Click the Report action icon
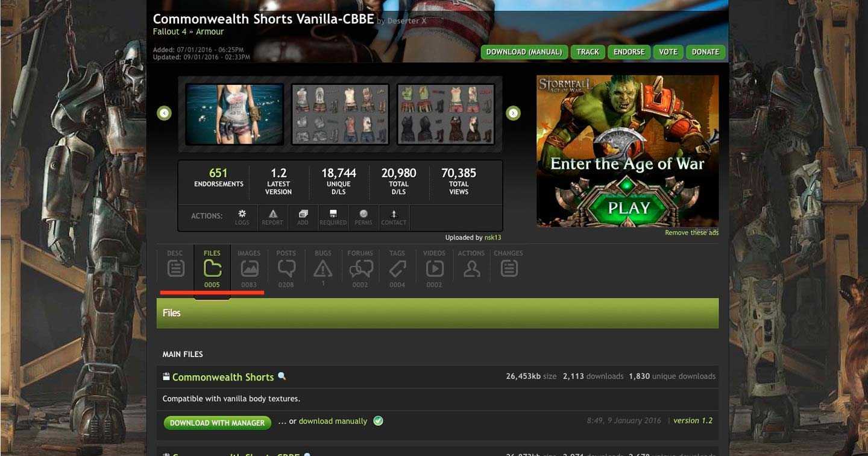 (x=272, y=217)
